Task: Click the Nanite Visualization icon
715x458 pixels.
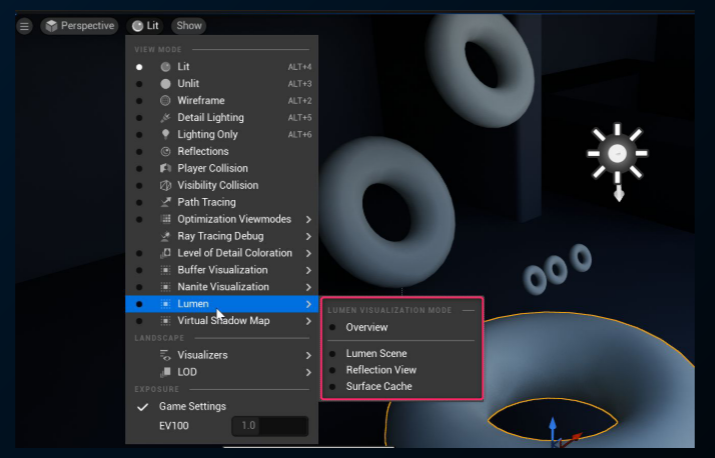Action: click(x=166, y=286)
